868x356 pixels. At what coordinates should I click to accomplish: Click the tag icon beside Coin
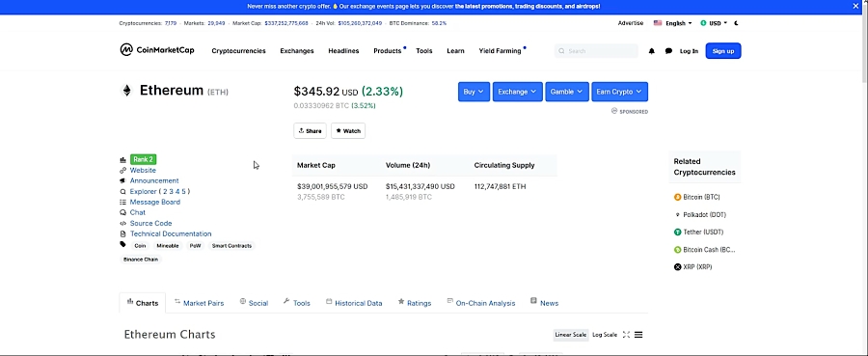[x=122, y=245]
